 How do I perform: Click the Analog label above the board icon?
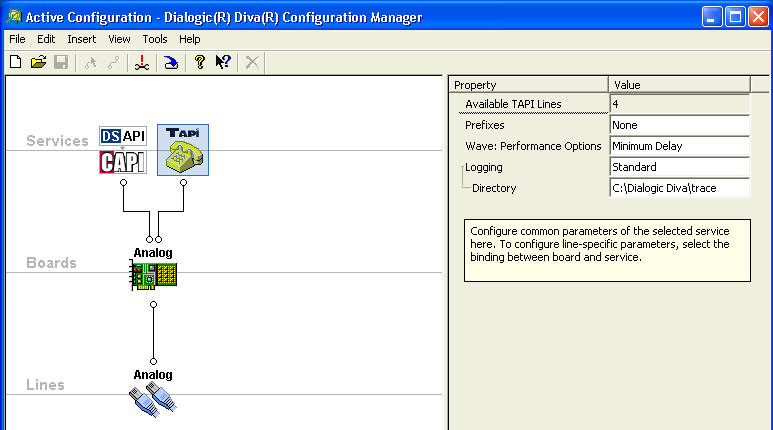click(x=153, y=252)
